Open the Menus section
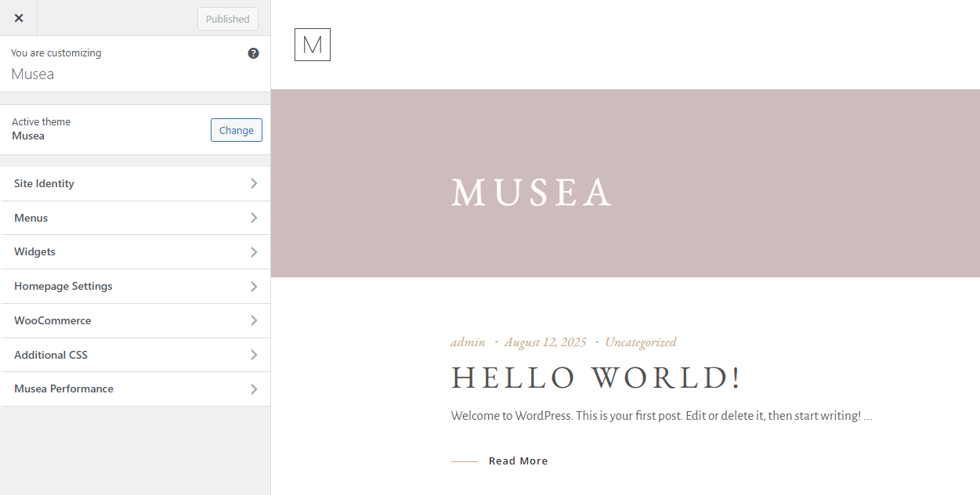Image resolution: width=980 pixels, height=495 pixels. coord(135,218)
